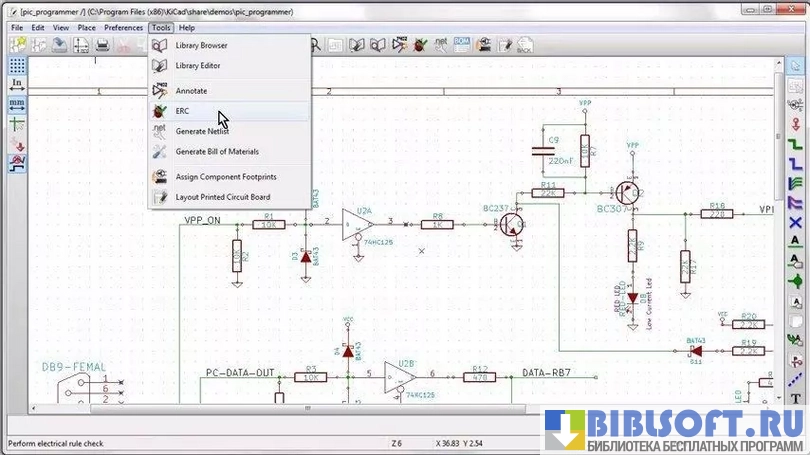
Task: Click the netlist generation toolbar icon
Action: pyautogui.click(x=440, y=45)
